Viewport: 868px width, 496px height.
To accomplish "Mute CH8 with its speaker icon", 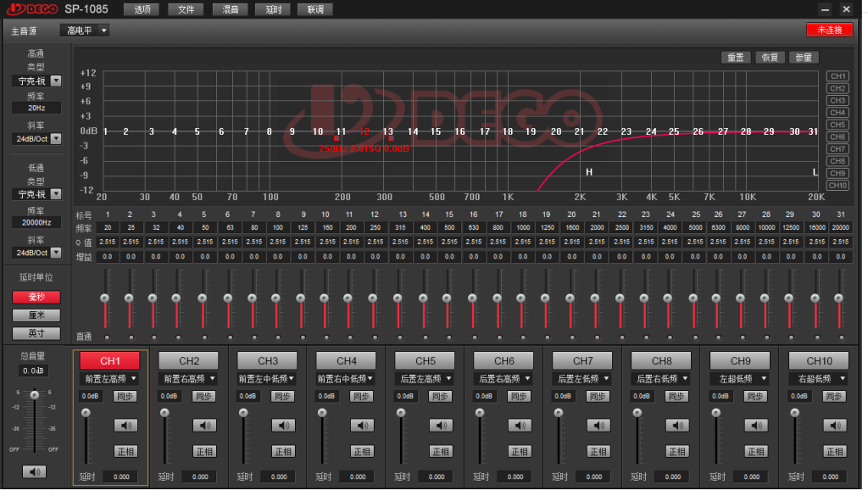I will [x=677, y=425].
